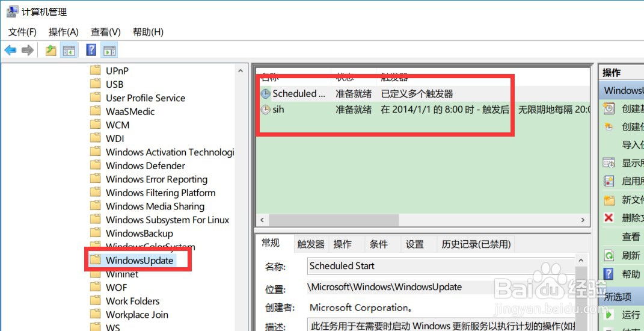Screen dimensions: 644x331
Task: Click the blue Help question mark toolbar icon
Action: [x=91, y=50]
